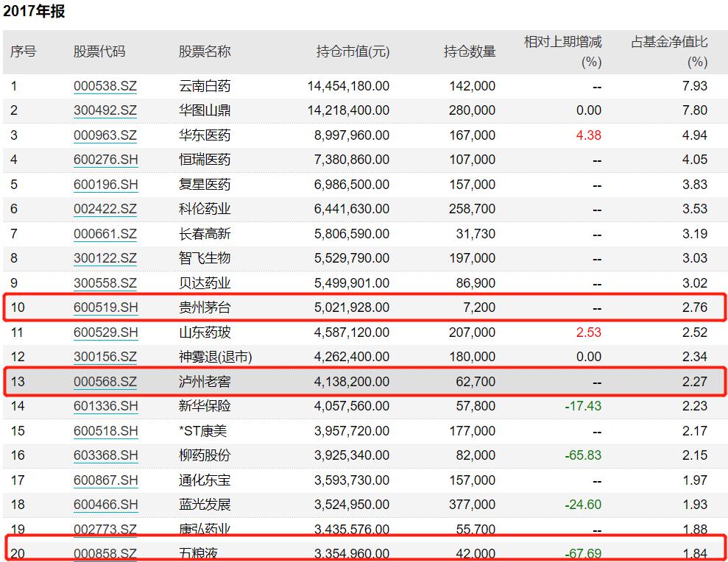Select stock name 华东医药
728x562 pixels.
205,135
